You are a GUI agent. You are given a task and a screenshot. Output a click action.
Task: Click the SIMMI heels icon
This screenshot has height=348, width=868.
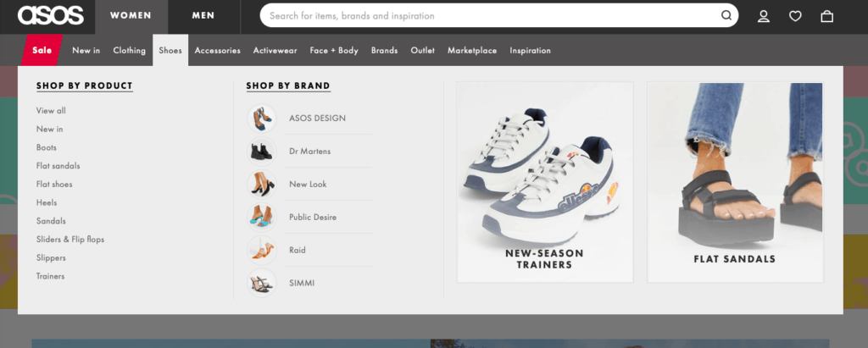[x=262, y=283]
